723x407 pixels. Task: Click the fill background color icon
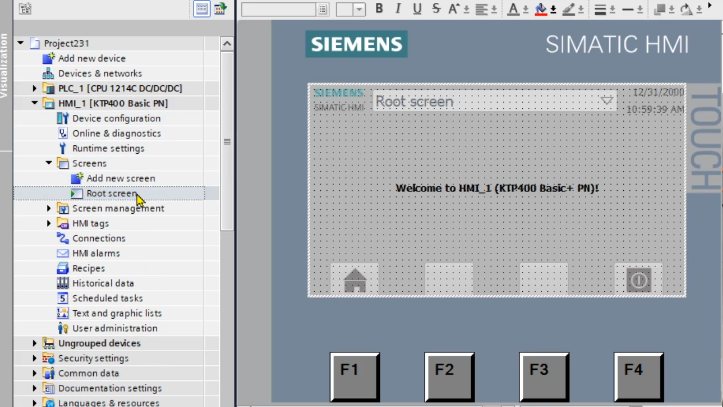point(541,9)
